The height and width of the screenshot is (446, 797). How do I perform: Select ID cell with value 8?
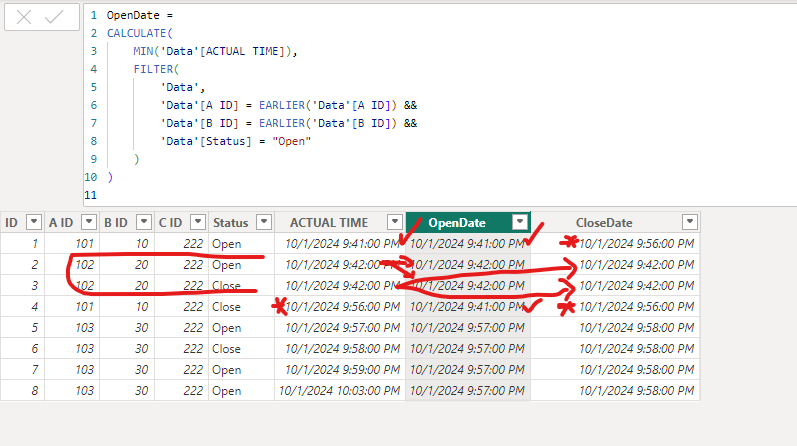pyautogui.click(x=22, y=391)
